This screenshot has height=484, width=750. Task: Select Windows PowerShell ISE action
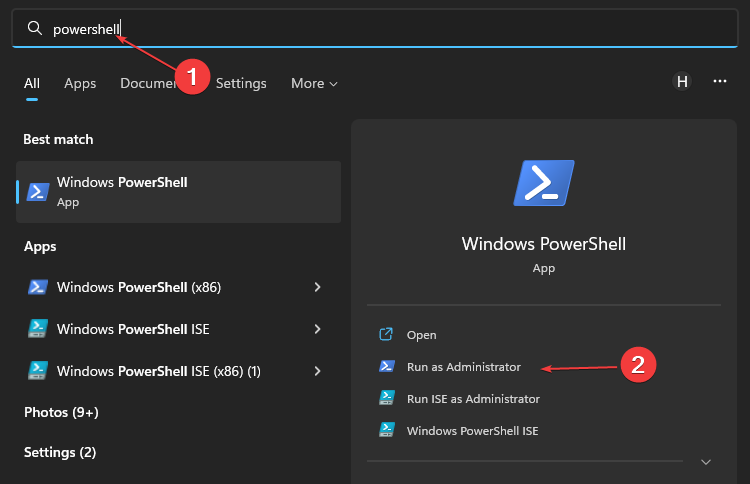(473, 431)
